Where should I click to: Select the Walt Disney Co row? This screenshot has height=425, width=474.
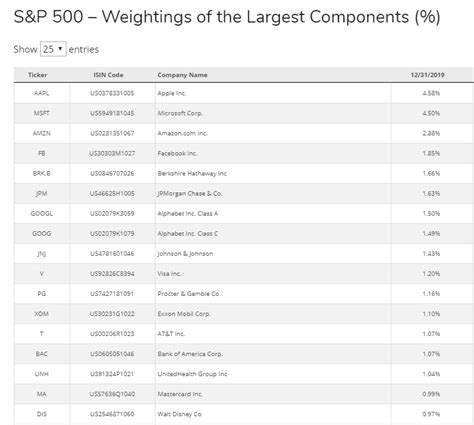[244, 414]
